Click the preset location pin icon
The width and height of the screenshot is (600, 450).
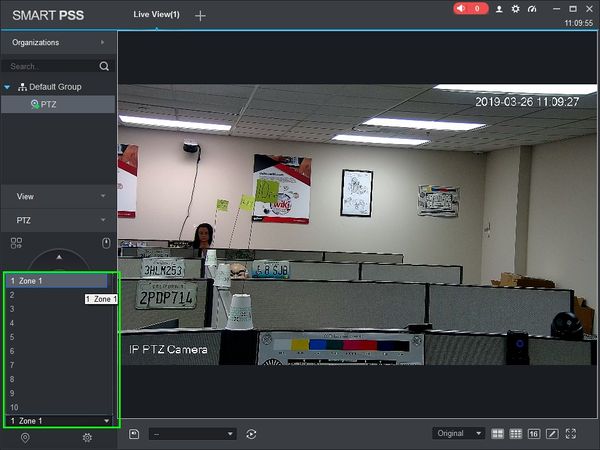coord(25,437)
